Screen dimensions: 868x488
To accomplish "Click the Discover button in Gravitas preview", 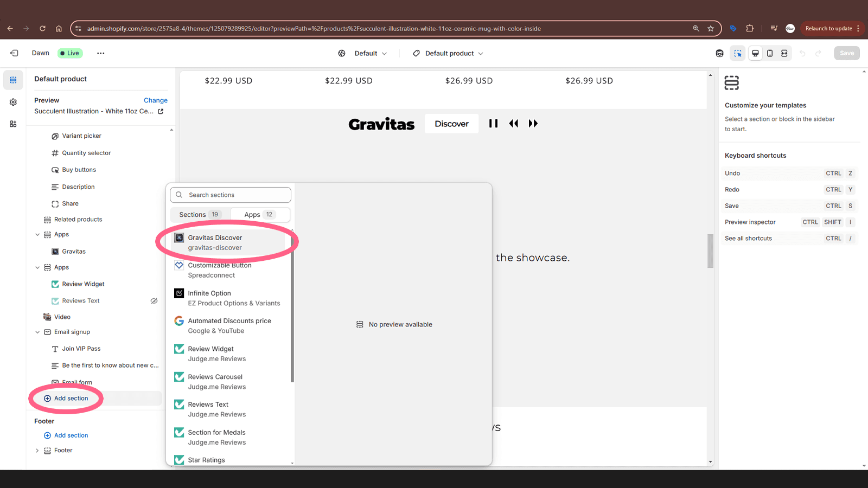I will coord(451,124).
